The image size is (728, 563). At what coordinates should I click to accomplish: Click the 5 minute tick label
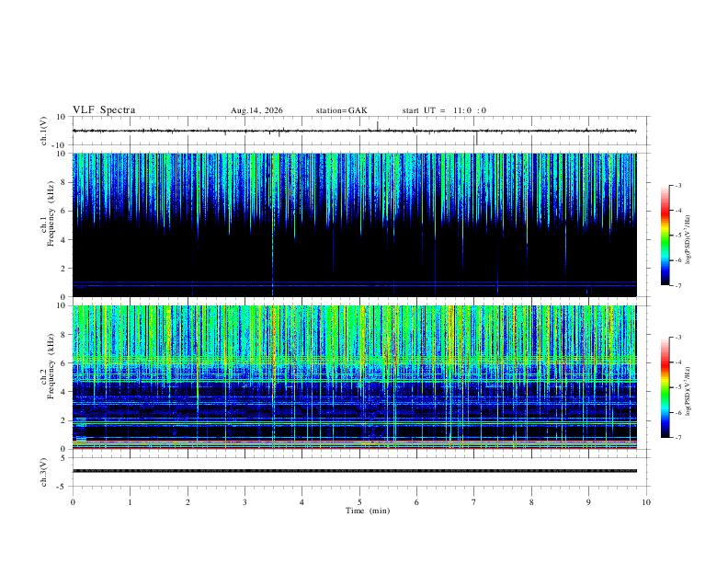click(x=359, y=502)
